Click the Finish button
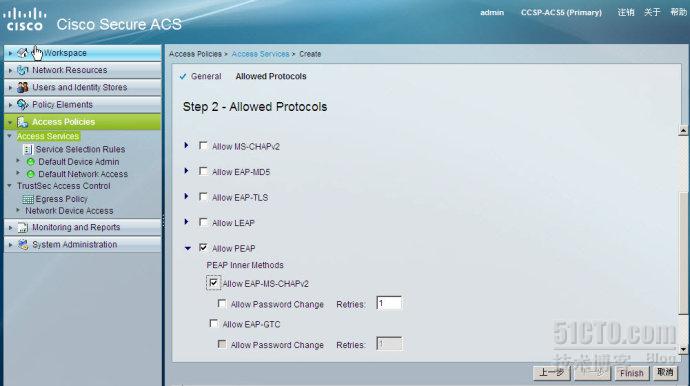Screen dimensions: 690x386 (631, 373)
